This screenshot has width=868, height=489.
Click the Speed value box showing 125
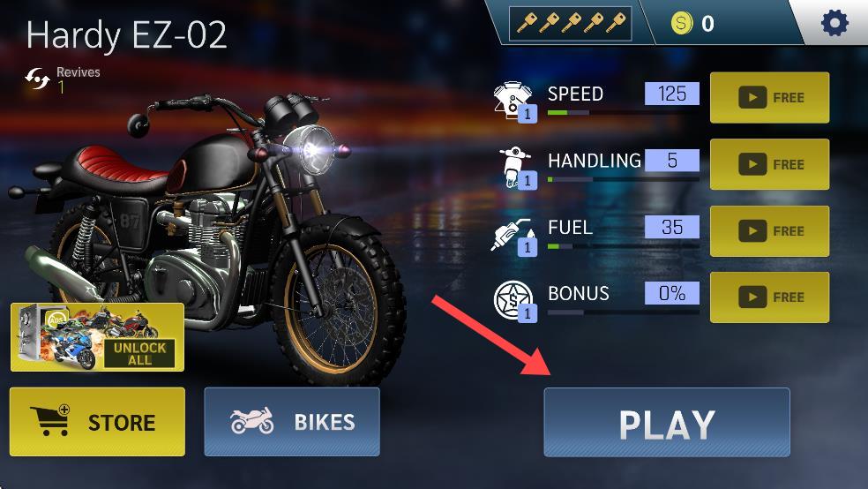coord(672,94)
